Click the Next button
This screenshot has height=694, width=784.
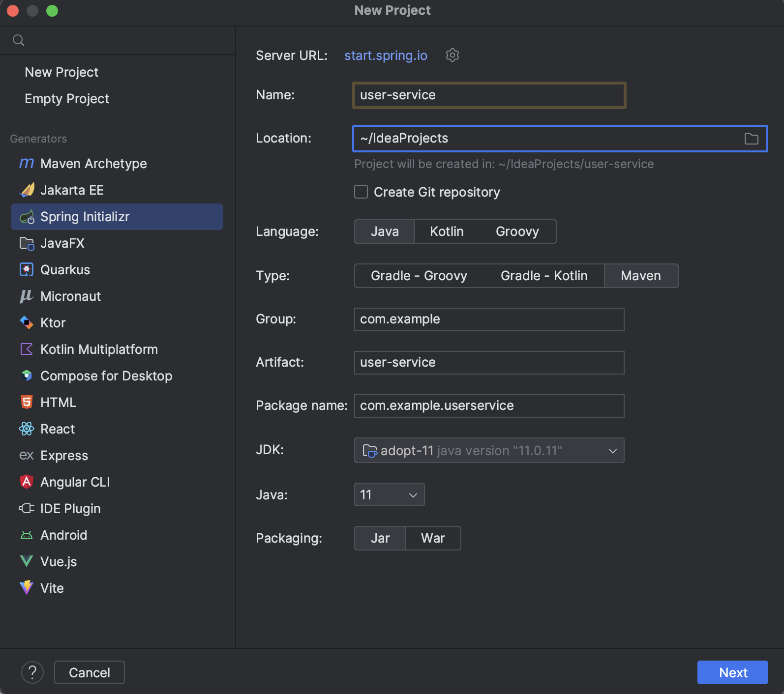pos(733,672)
